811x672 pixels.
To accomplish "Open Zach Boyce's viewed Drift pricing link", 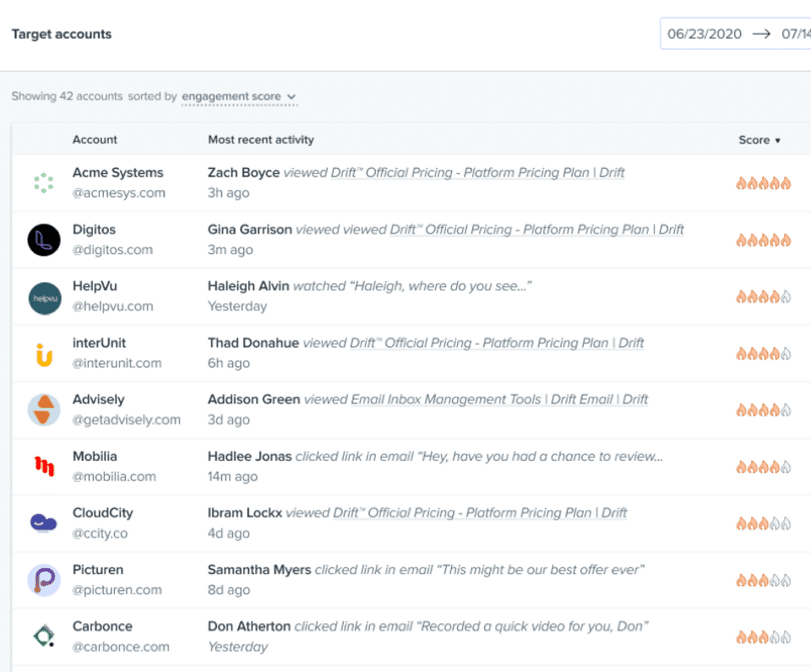I will pyautogui.click(x=477, y=173).
